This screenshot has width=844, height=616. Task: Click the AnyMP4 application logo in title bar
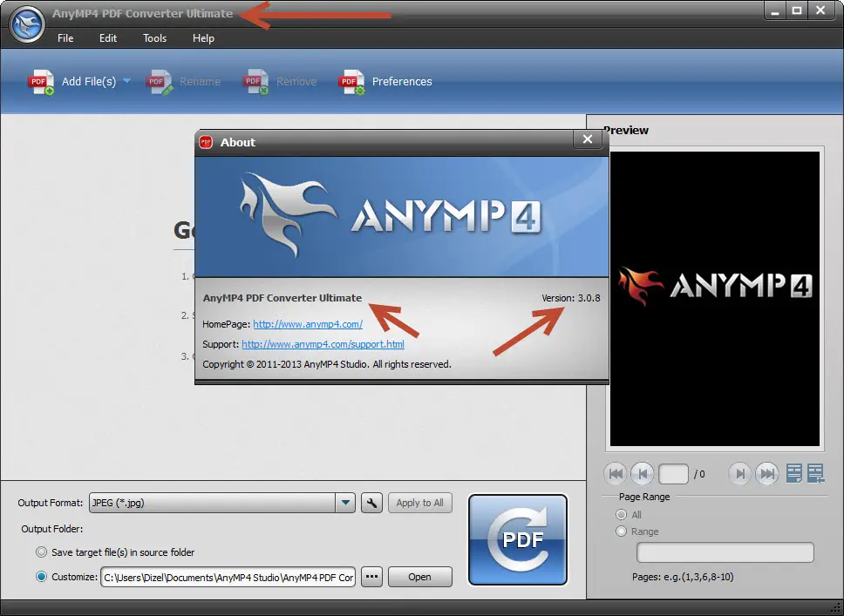tap(27, 24)
